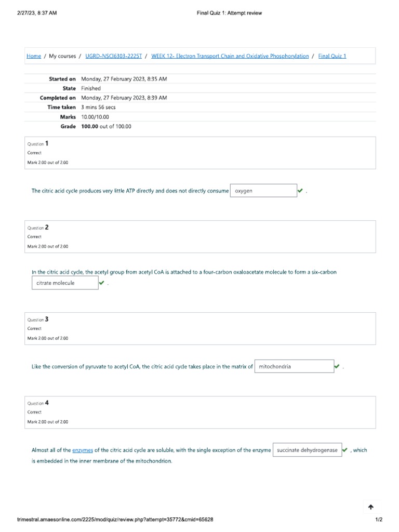Click My courses breadcrumb text

(62, 56)
